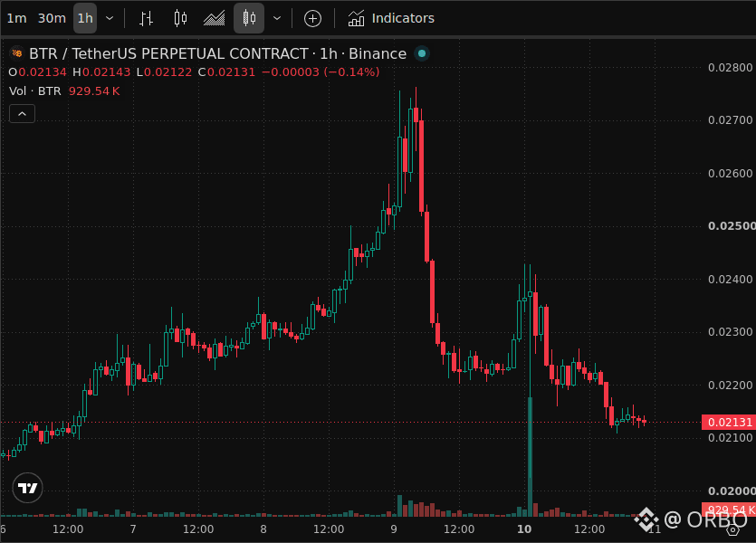Viewport: 756px width, 543px height.
Task: Click the Vol · BTR indicator legend
Action: point(35,91)
